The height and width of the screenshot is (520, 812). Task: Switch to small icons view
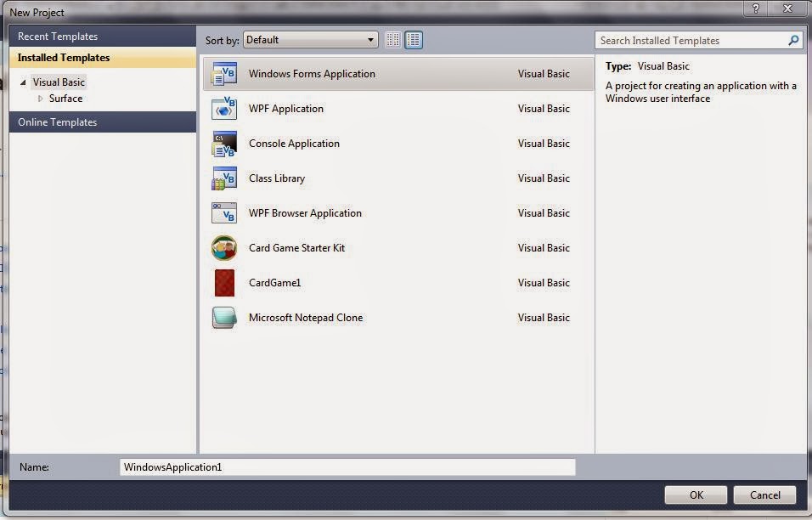(x=393, y=40)
